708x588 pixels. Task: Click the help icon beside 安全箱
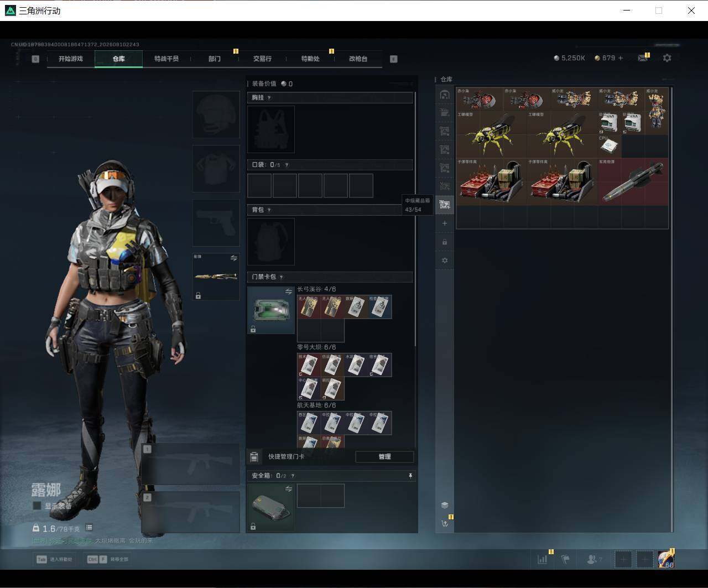point(293,476)
